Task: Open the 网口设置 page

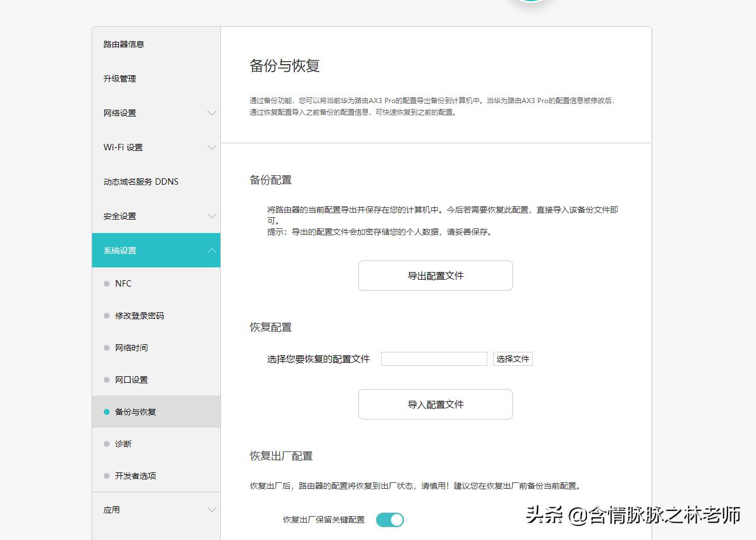Action: click(132, 380)
